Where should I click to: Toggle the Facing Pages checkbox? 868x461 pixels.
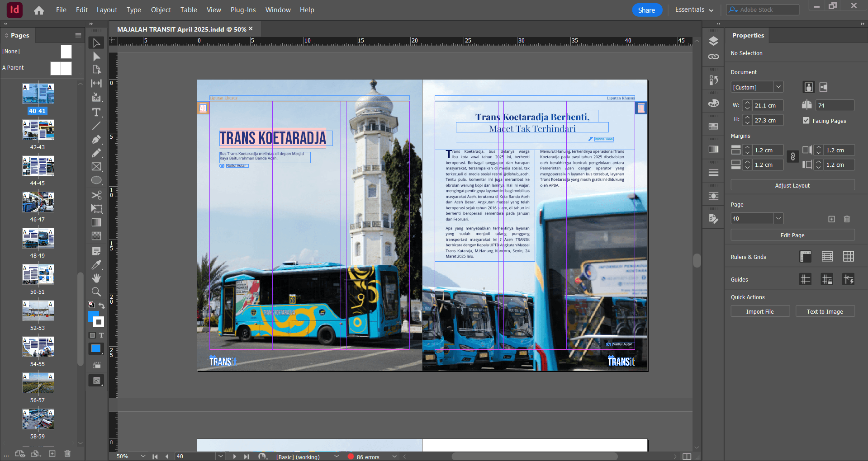pyautogui.click(x=806, y=121)
